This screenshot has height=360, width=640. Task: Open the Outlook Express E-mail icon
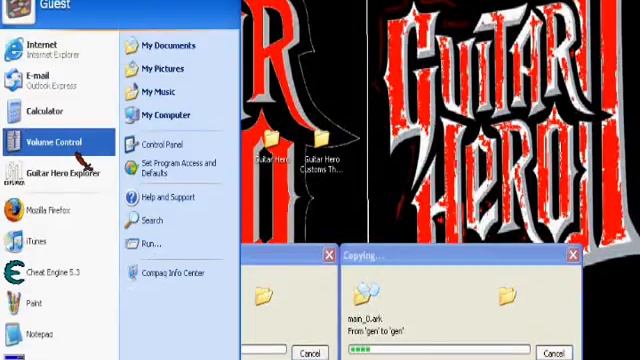[x=13, y=80]
